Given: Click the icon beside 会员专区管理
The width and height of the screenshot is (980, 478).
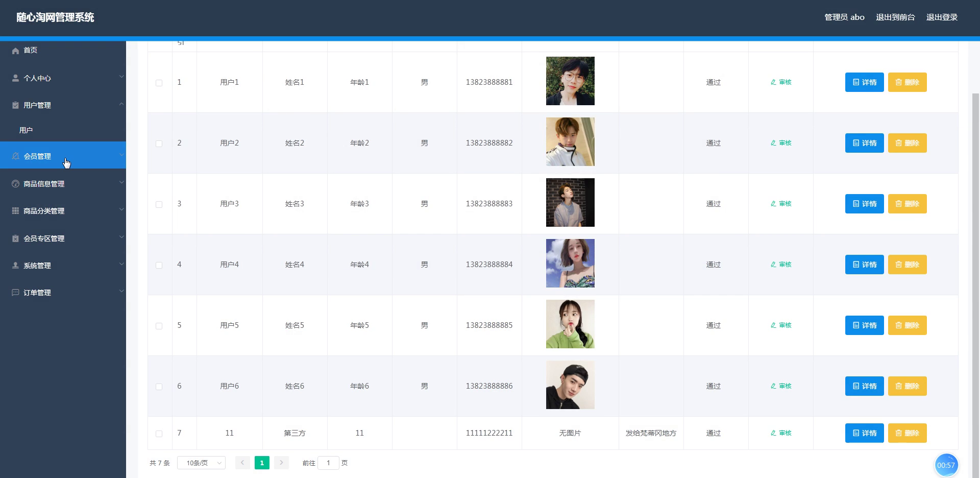Looking at the screenshot, I should coord(15,238).
